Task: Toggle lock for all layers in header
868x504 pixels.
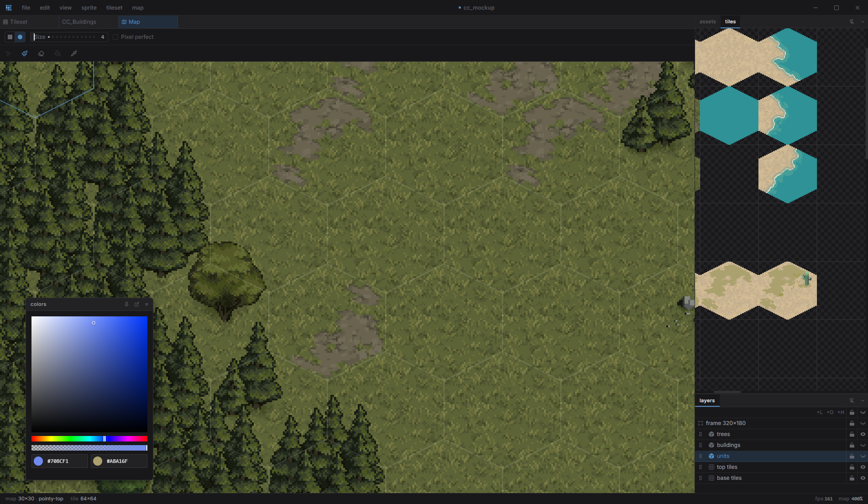Action: click(x=852, y=412)
